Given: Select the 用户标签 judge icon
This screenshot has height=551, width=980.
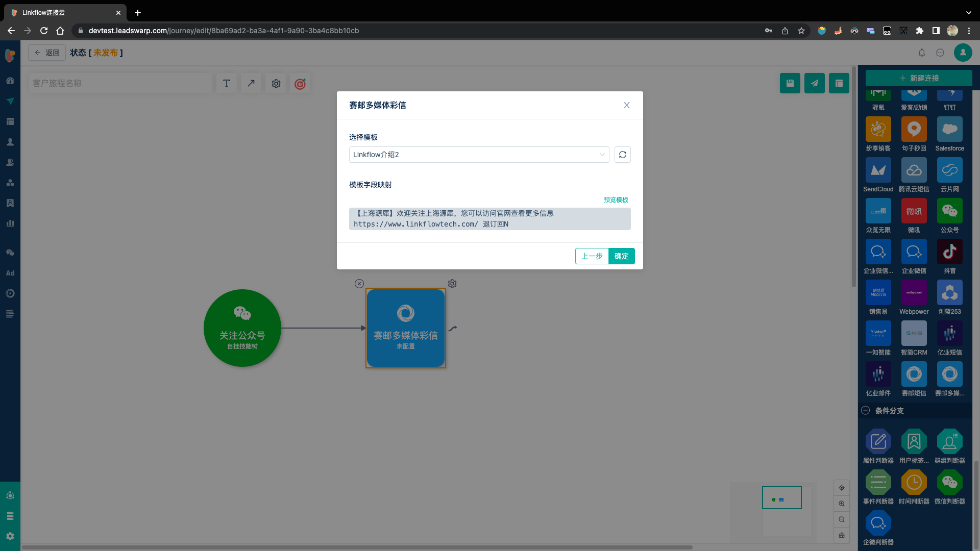Looking at the screenshot, I should [x=914, y=441].
